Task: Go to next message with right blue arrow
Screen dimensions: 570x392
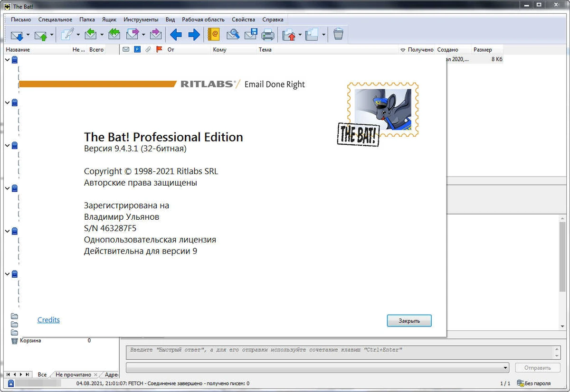Action: (x=194, y=35)
